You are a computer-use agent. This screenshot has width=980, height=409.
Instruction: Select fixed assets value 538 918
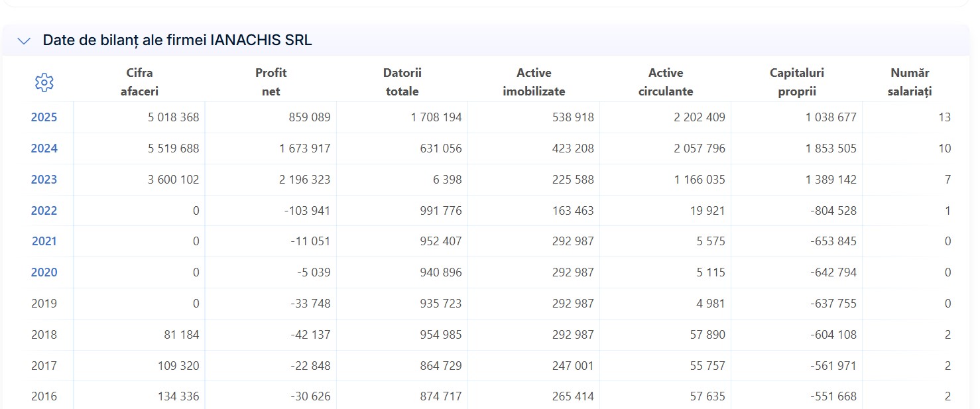(x=573, y=117)
